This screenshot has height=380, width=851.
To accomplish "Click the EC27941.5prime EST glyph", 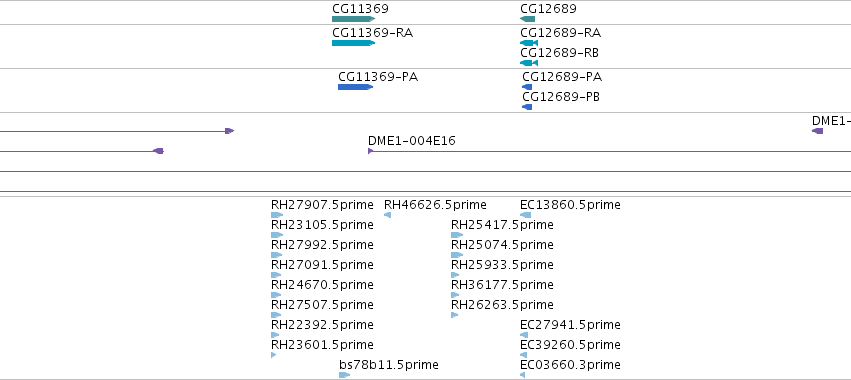I will click(524, 335).
